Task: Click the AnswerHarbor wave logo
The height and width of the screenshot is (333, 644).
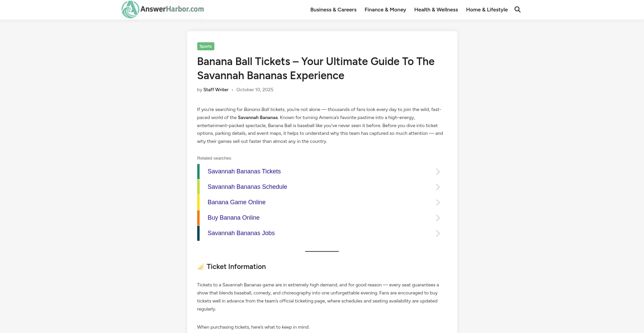Action: point(130,9)
